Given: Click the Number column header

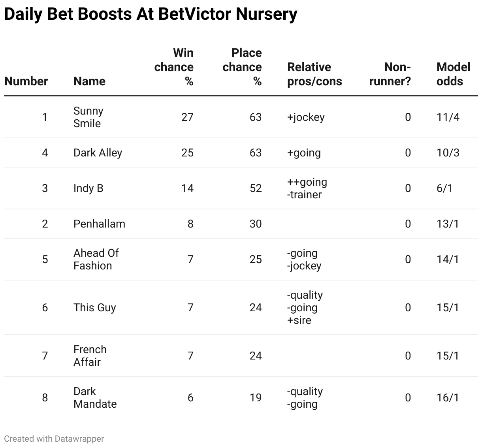Looking at the screenshot, I should 26,81.
